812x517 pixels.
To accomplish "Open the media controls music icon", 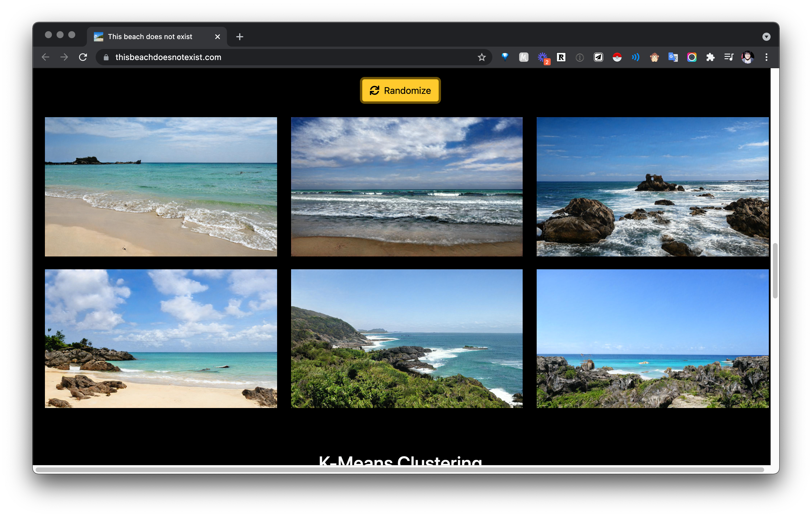I will (729, 57).
